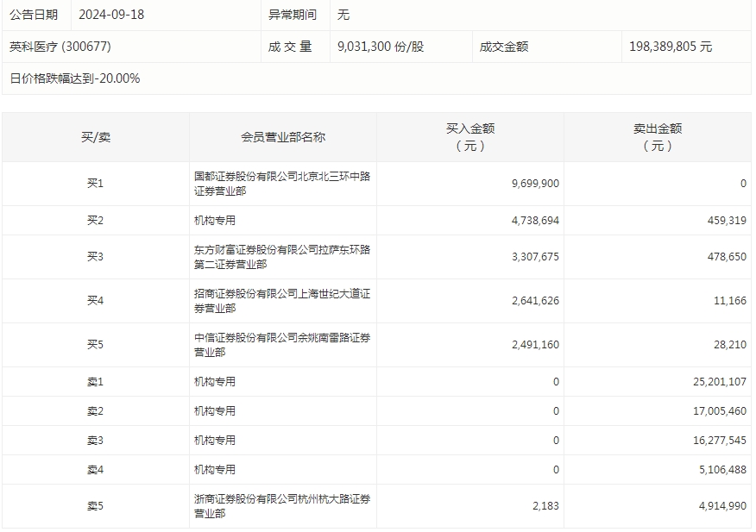
Task: Select 机构专用 in the 卖1 row
Action: point(215,381)
